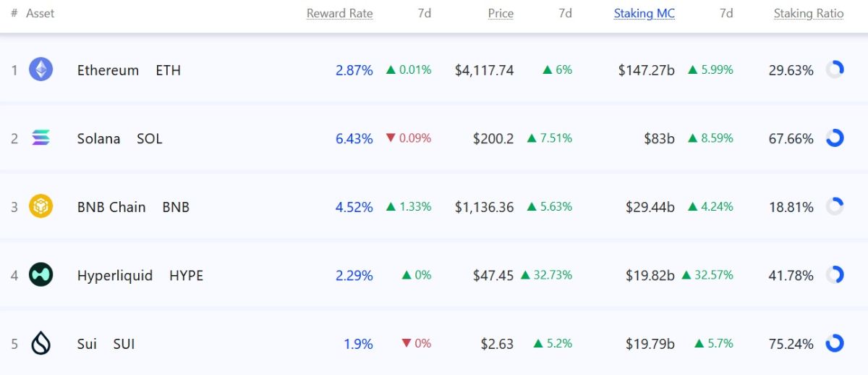Click the Solana logo icon
Screen dimensions: 868x375
coord(41,138)
